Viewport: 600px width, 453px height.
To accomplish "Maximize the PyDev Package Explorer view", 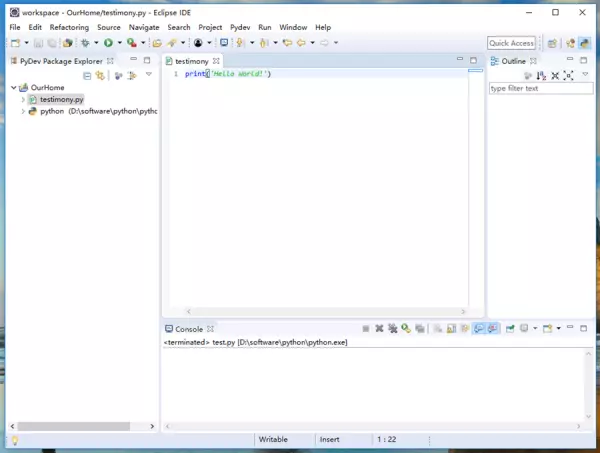I will pyautogui.click(x=147, y=60).
